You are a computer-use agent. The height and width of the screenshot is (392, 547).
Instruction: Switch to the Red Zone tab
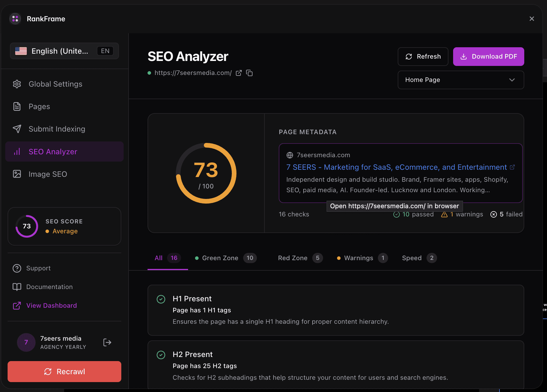(300, 258)
